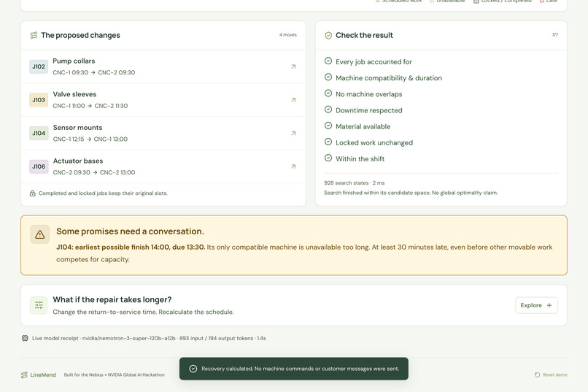Click the chip icon beside Live model receipt
The image size is (588, 392).
pyautogui.click(x=25, y=338)
